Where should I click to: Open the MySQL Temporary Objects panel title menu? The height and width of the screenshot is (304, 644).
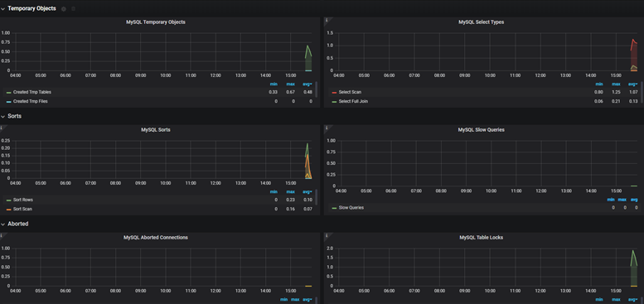pos(156,22)
